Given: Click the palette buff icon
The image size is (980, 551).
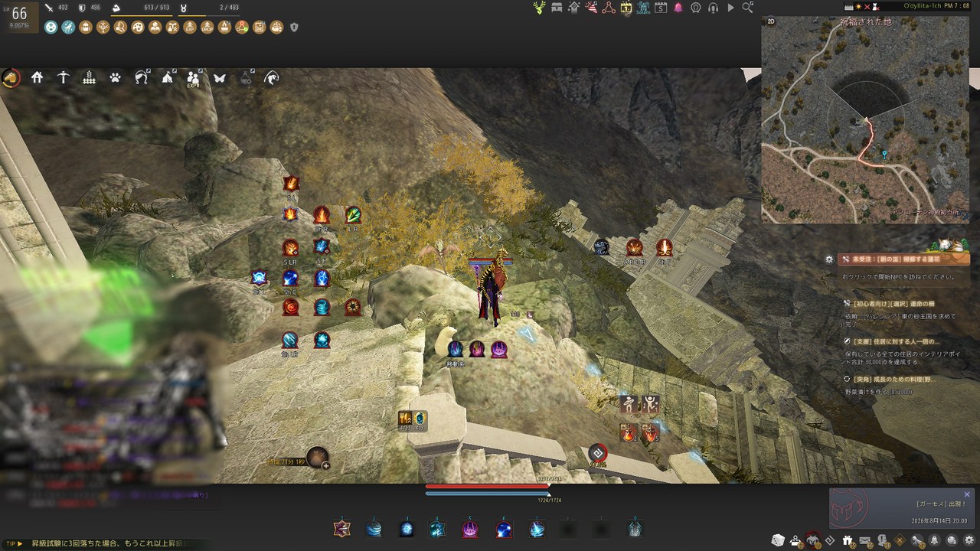Looking at the screenshot, I should tap(138, 27).
